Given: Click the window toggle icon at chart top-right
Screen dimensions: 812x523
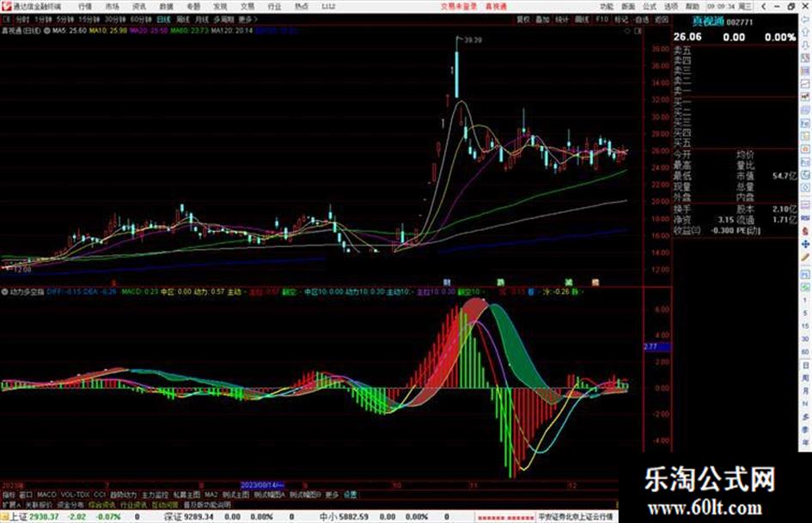Looking at the screenshot, I should 638,31.
